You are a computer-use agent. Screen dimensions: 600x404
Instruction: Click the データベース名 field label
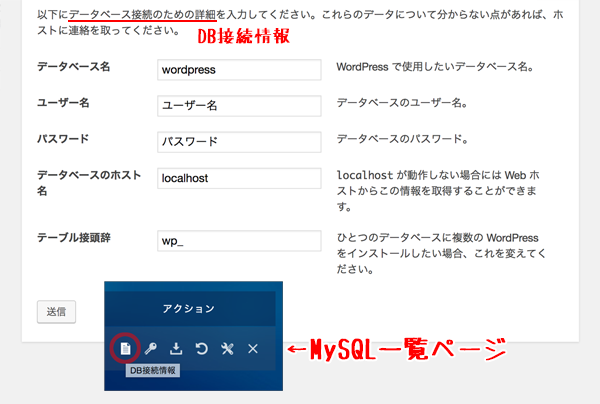73,67
